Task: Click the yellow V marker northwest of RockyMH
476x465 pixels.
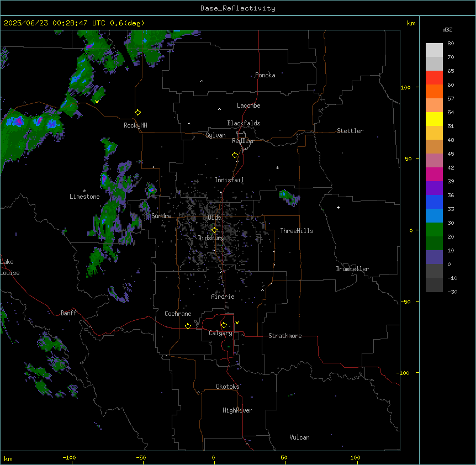Action: tap(97, 102)
